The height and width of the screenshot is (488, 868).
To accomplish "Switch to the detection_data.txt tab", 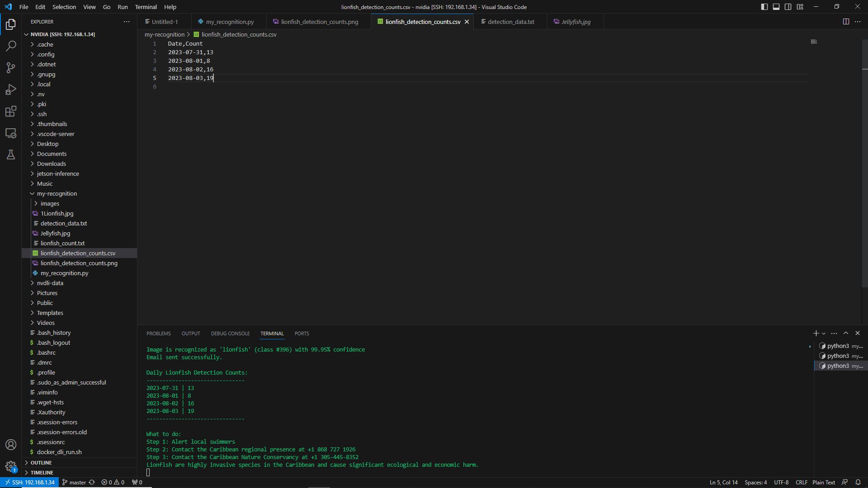I will [x=510, y=22].
